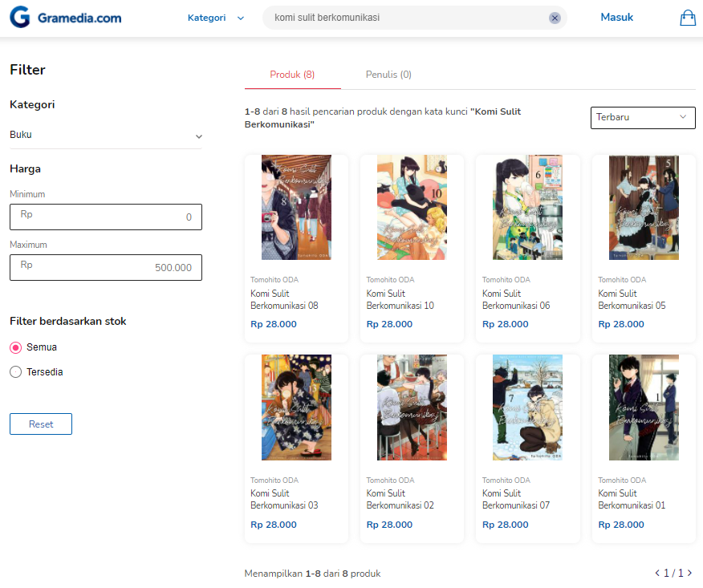Click the Minimum price input field
Viewport: 703px width, 588px height.
coord(106,217)
